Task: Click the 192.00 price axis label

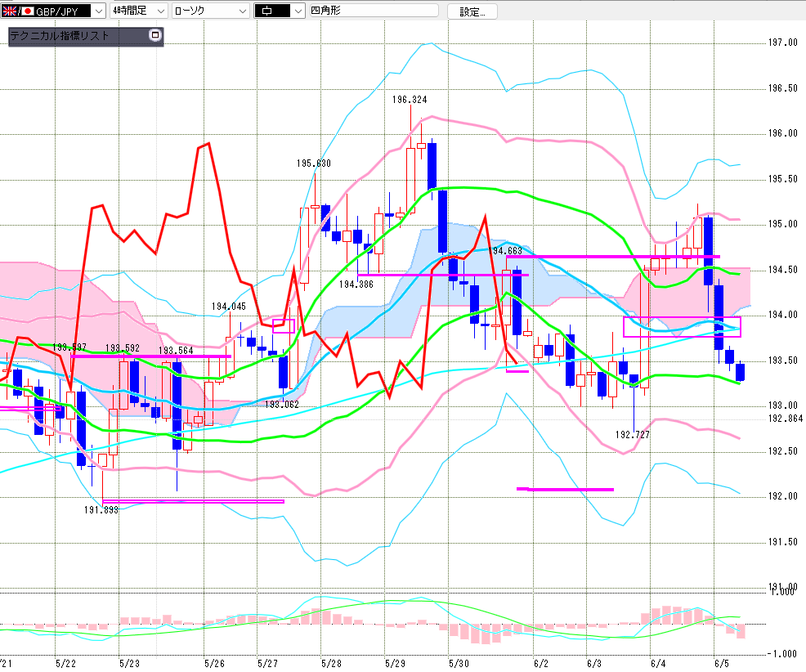Action: [x=783, y=496]
